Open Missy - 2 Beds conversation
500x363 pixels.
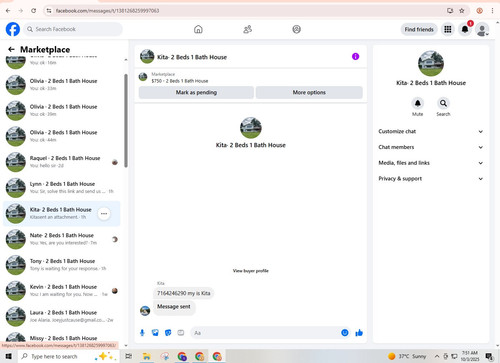pyautogui.click(x=62, y=336)
